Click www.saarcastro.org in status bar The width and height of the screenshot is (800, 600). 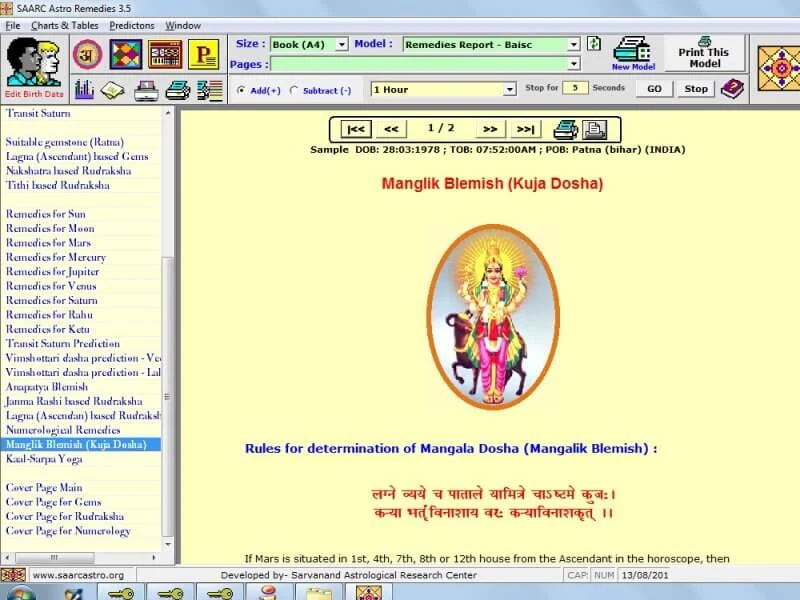pyautogui.click(x=78, y=575)
